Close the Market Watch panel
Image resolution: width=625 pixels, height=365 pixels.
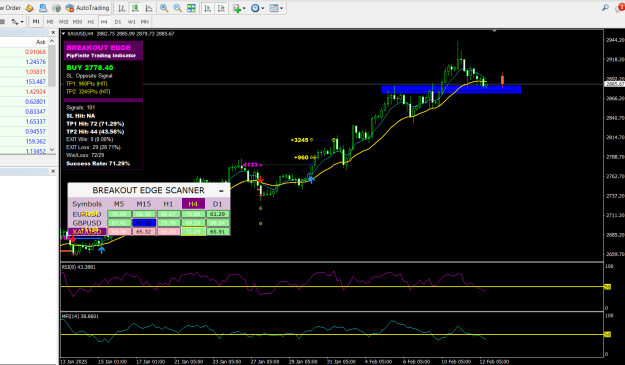pos(53,33)
